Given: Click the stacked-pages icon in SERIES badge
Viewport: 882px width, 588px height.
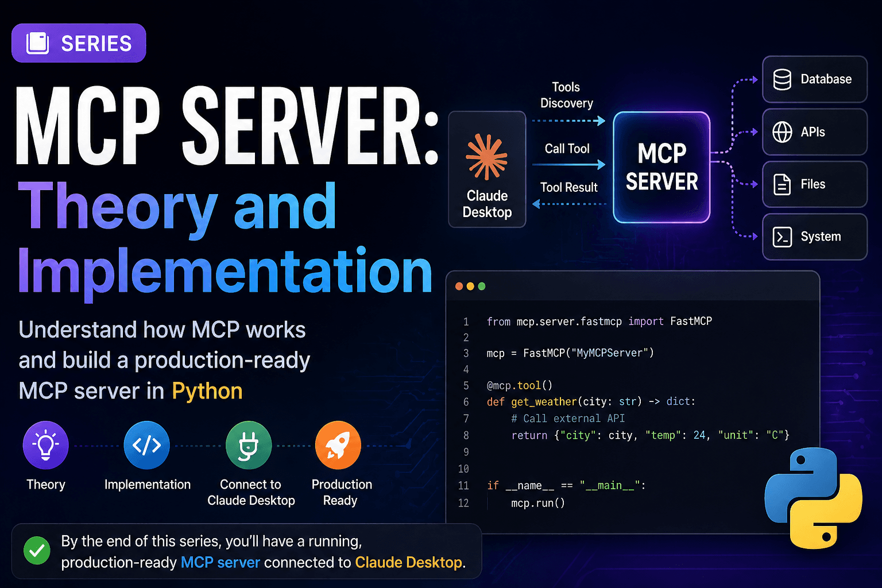Looking at the screenshot, I should (37, 43).
